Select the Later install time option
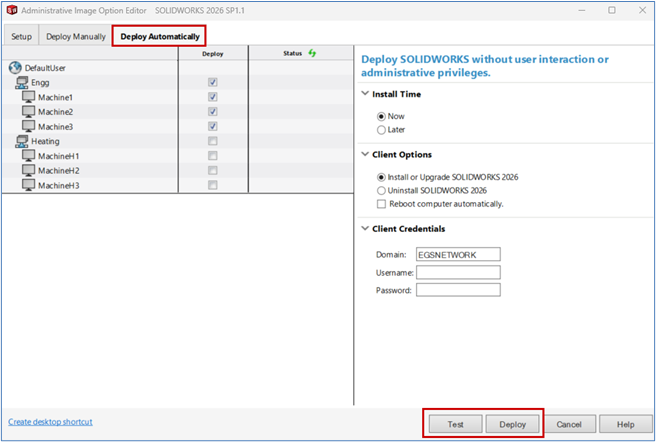Viewport: 656px width, 442px height. (381, 130)
